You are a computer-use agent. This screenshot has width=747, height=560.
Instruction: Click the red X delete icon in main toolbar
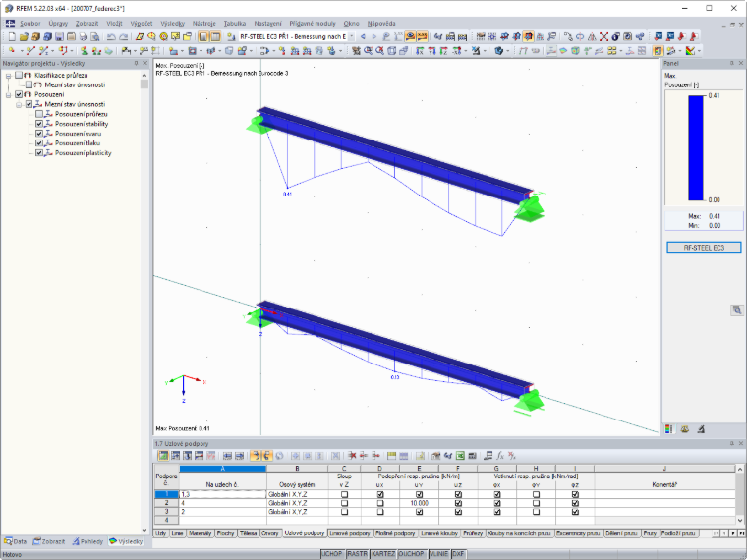click(603, 36)
